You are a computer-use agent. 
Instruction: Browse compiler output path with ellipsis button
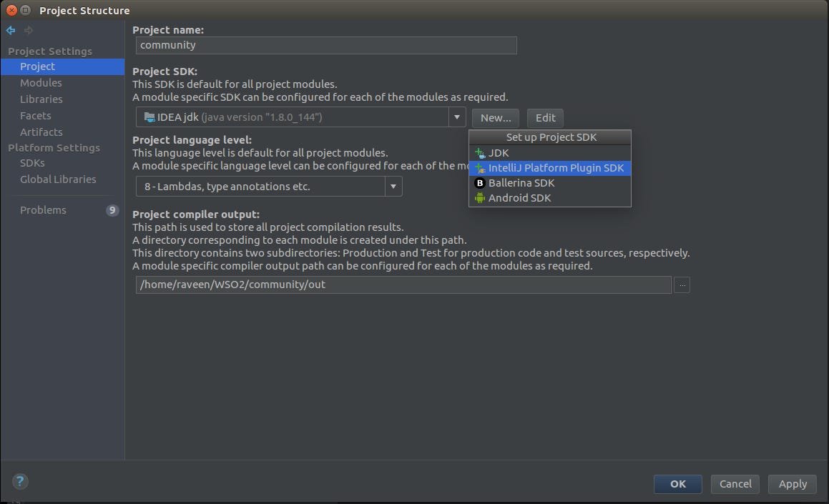682,285
